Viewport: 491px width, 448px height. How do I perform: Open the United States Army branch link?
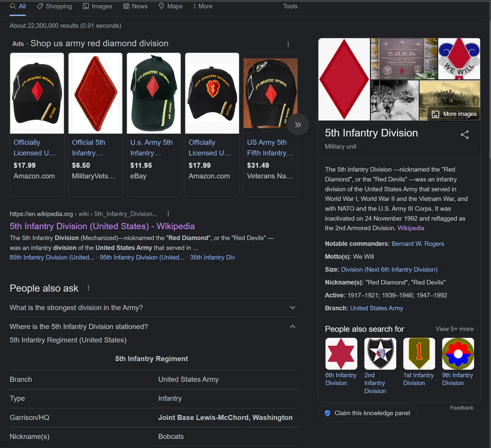[376, 308]
